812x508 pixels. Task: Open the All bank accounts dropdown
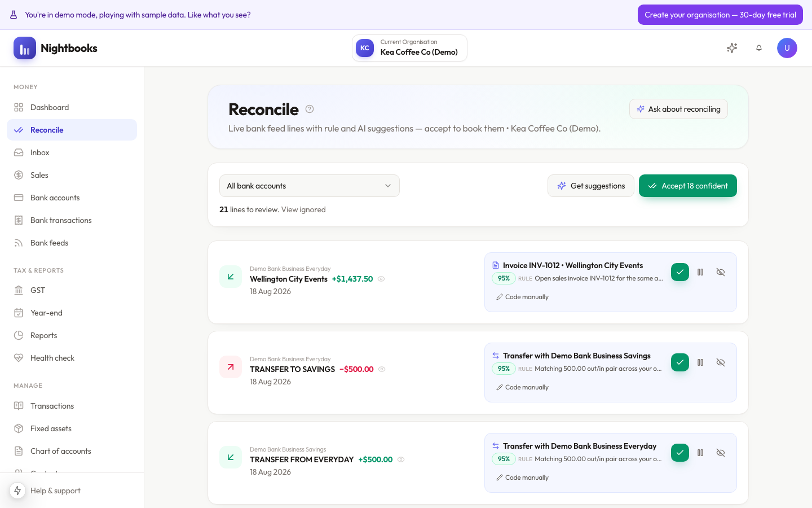pyautogui.click(x=310, y=186)
